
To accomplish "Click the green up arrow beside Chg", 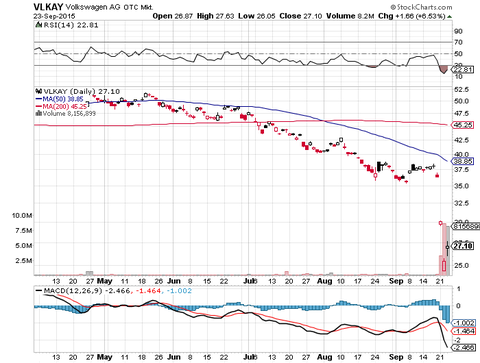I will coord(450,16).
